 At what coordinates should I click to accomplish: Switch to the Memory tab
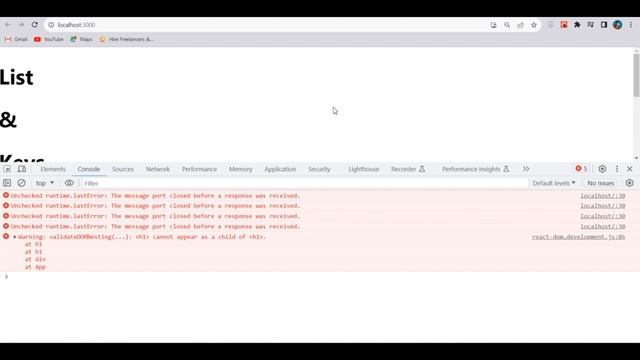tap(240, 169)
